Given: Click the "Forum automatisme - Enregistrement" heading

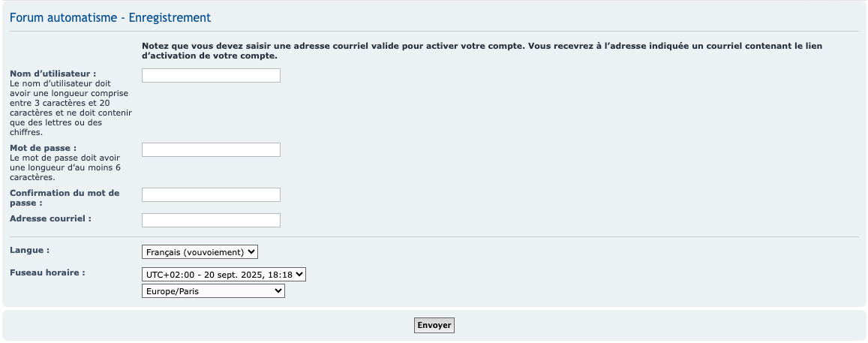Looking at the screenshot, I should (110, 17).
